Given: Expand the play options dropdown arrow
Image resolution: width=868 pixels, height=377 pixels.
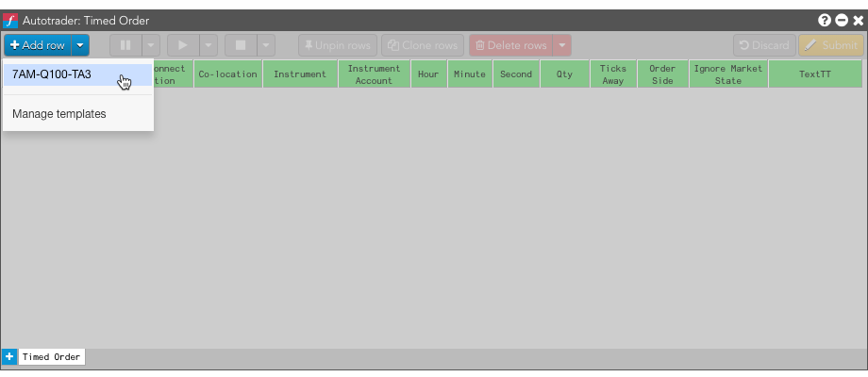Looking at the screenshot, I should [x=209, y=45].
